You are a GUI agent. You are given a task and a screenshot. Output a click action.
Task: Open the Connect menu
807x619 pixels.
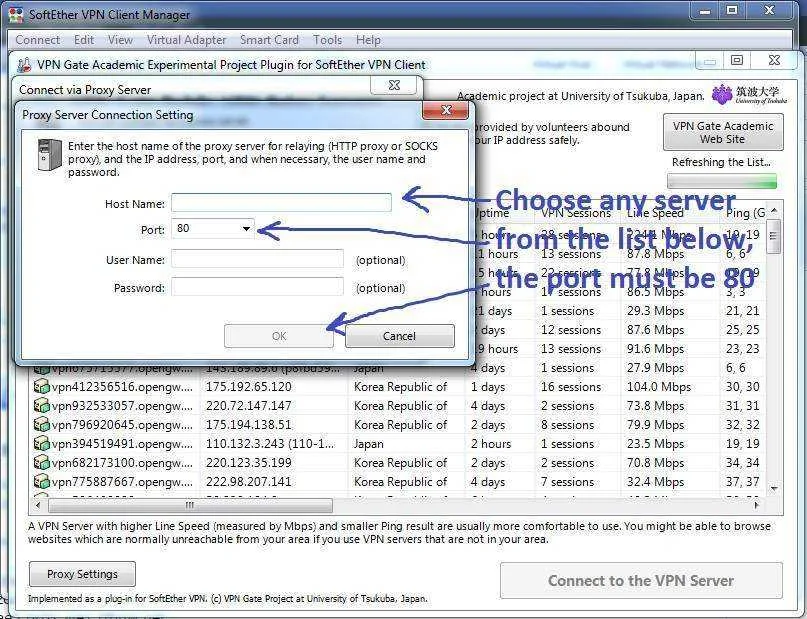pos(37,40)
